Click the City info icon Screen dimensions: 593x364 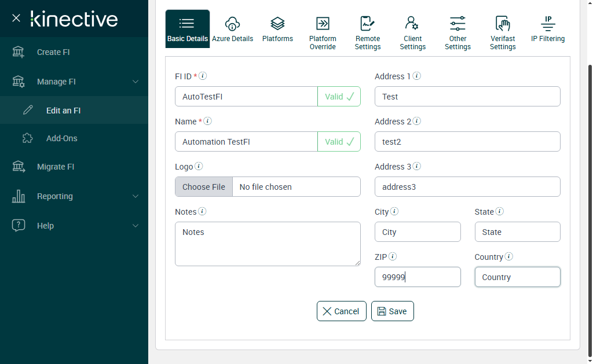394,211
